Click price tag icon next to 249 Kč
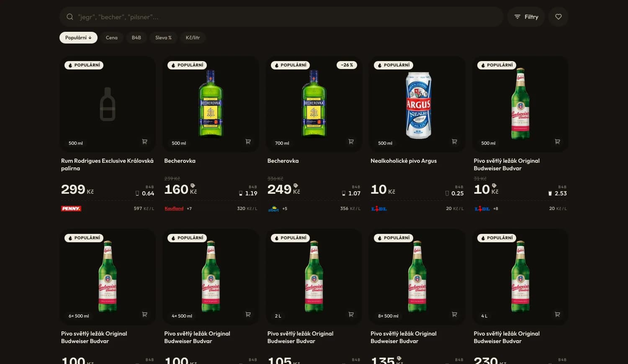628x364 pixels. (x=296, y=185)
